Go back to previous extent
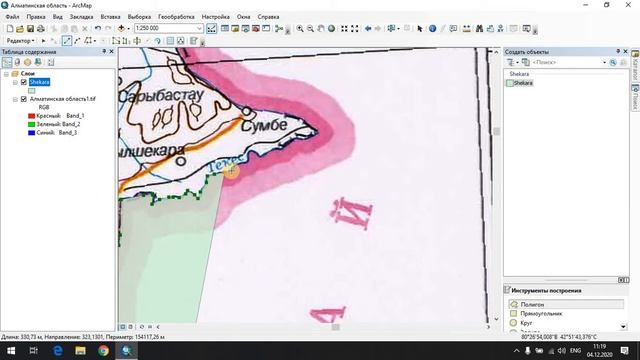The image size is (640, 360). tap(368, 29)
